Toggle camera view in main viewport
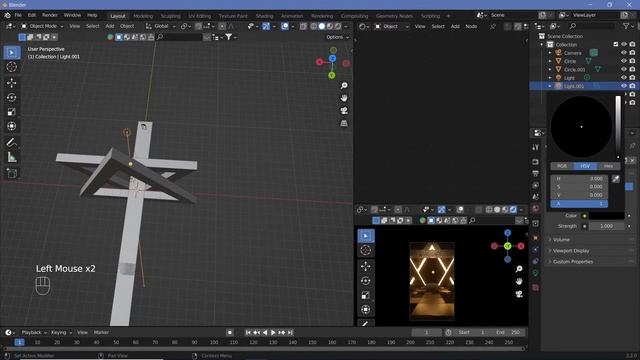This screenshot has width=640, height=360. pos(344,111)
